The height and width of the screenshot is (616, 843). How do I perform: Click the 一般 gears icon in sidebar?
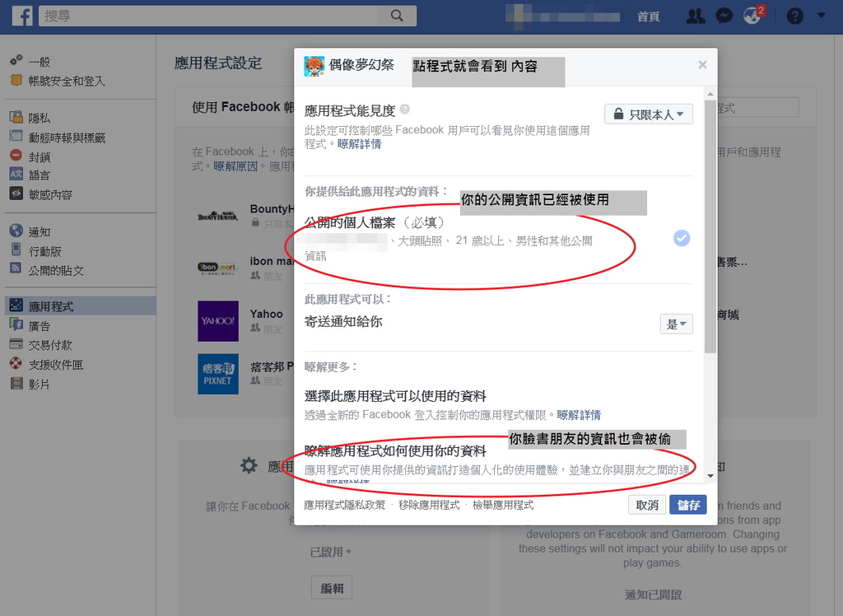16,60
